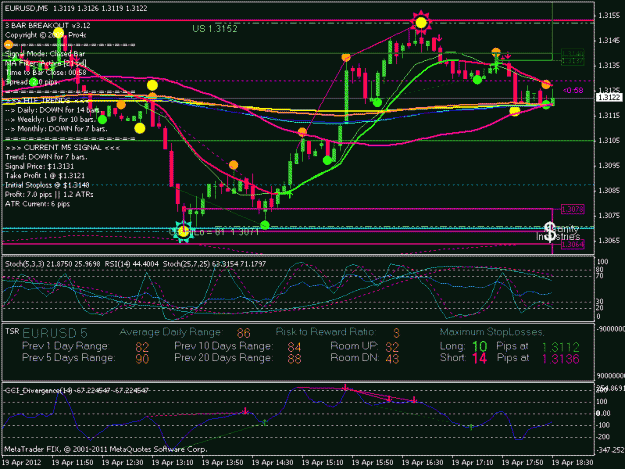Click the Prev 1 Day Range value 82
625x469 pixels.
pyautogui.click(x=142, y=347)
